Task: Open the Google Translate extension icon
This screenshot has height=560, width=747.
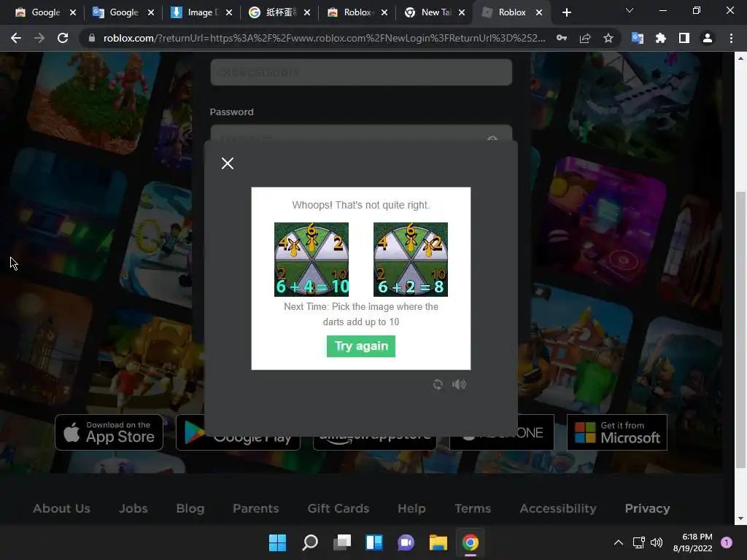Action: [638, 38]
